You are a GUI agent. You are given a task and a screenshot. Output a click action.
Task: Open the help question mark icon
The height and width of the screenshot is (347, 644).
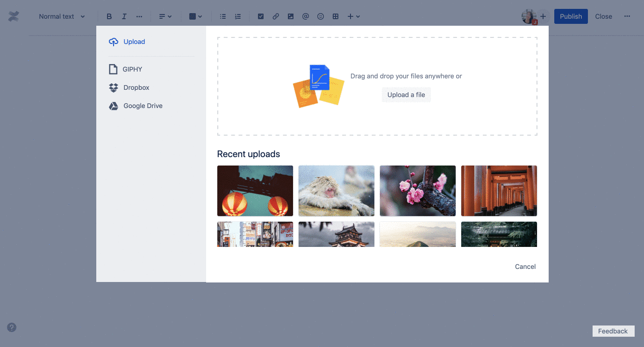point(12,327)
